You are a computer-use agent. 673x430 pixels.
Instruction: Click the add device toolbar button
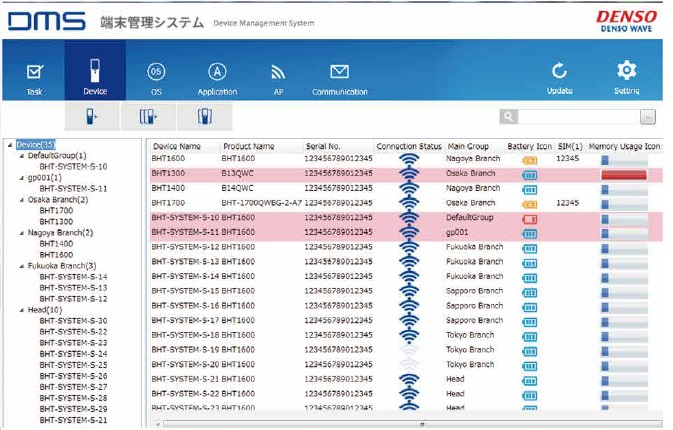92,117
